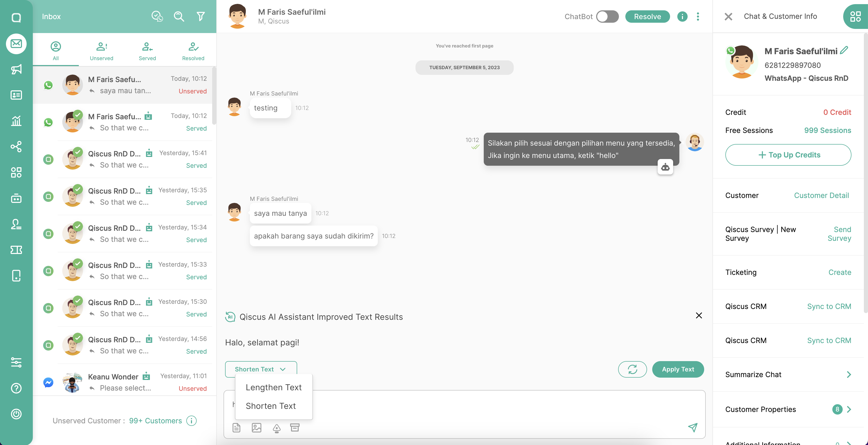Switch to the Unserved tab
This screenshot has height=445, width=868.
pos(101,51)
